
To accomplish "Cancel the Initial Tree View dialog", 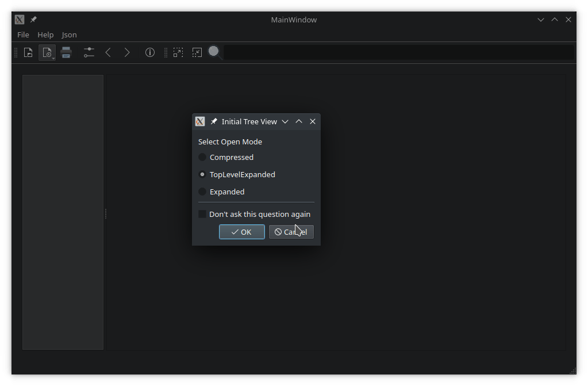I will tap(291, 232).
